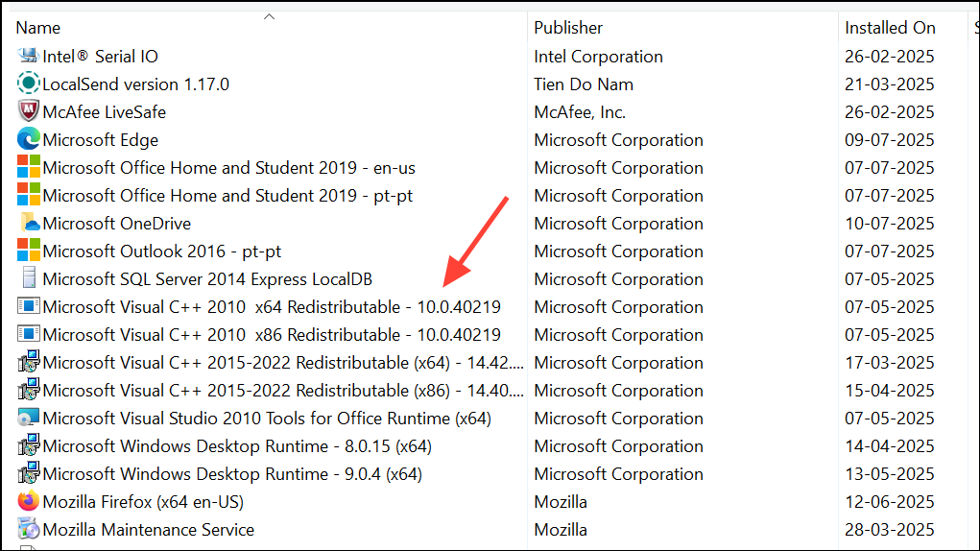The height and width of the screenshot is (551, 980).
Task: Select the Microsoft Edge entry
Action: coord(100,140)
